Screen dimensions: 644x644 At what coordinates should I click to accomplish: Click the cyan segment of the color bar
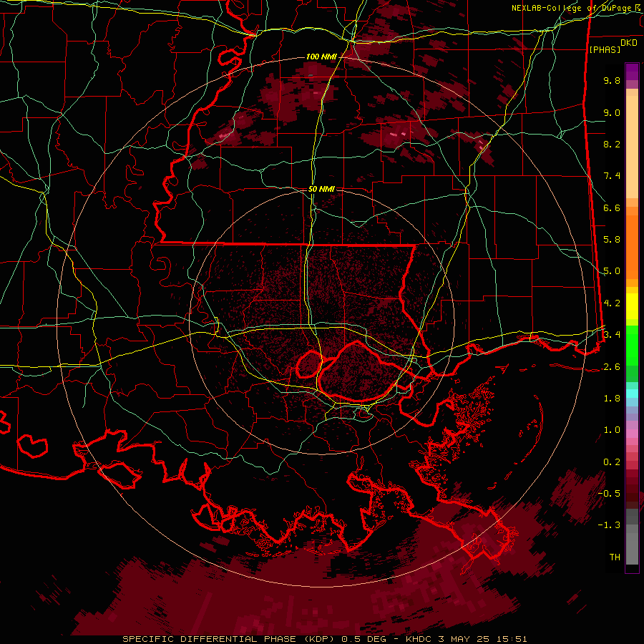click(x=632, y=394)
